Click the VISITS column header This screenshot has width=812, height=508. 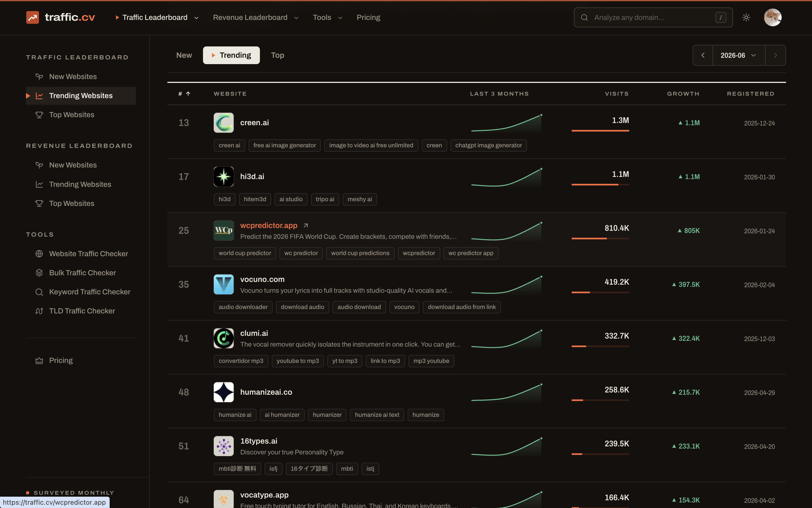tap(617, 94)
